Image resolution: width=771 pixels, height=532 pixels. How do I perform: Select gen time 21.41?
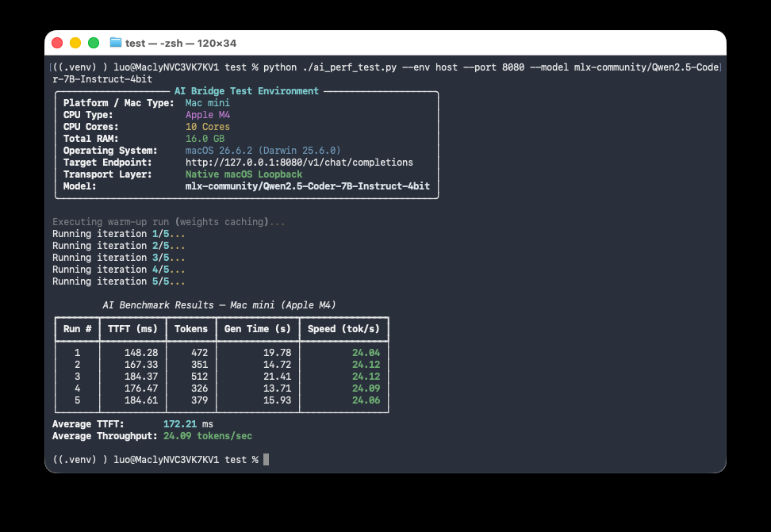point(278,376)
